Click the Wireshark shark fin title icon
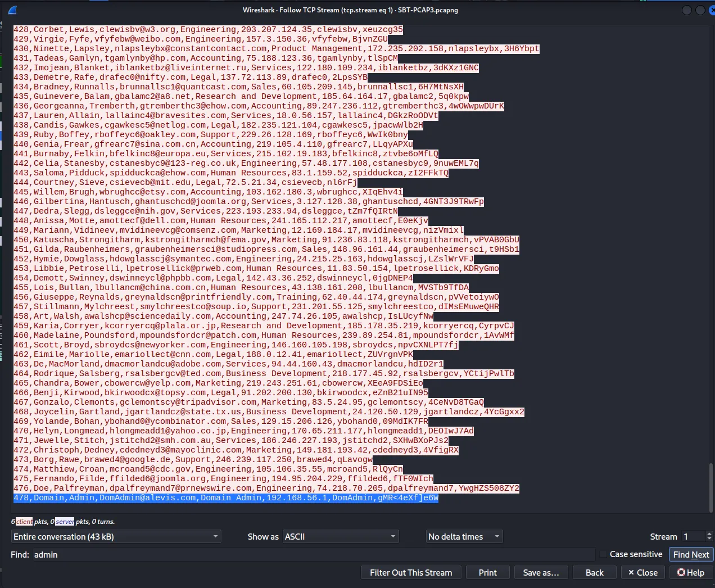715x588 pixels. [x=12, y=10]
